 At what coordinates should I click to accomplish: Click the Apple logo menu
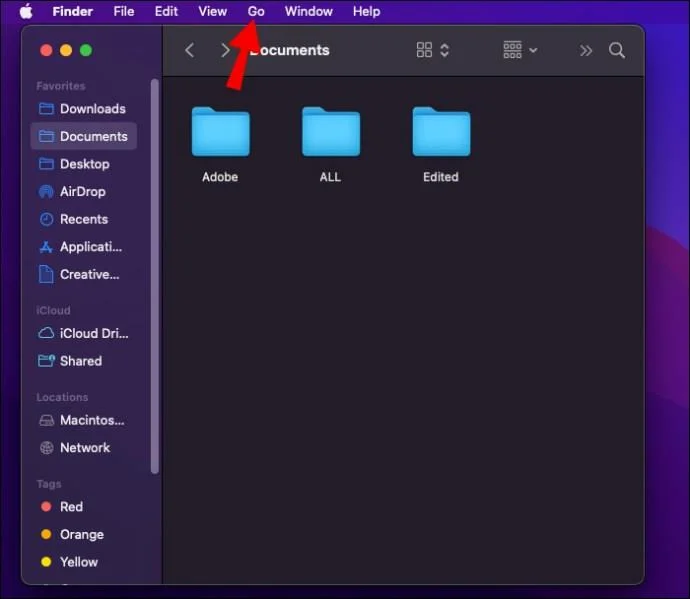pos(26,11)
